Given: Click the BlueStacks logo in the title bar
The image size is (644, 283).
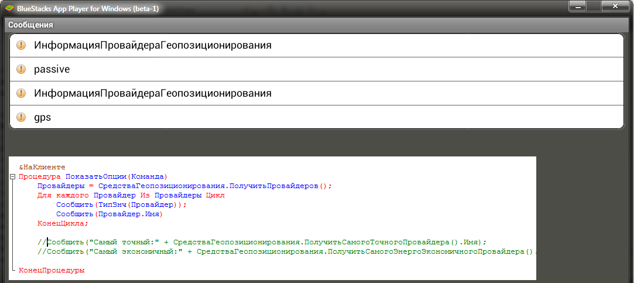Looking at the screenshot, I should point(9,9).
